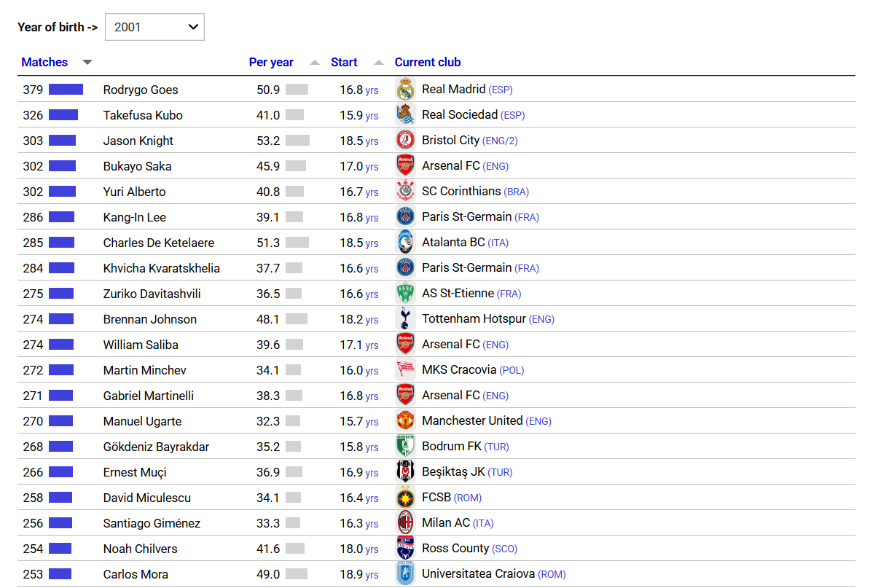Image resolution: width=870 pixels, height=588 pixels.
Task: Select player Manuel Ugarte
Action: tap(142, 422)
